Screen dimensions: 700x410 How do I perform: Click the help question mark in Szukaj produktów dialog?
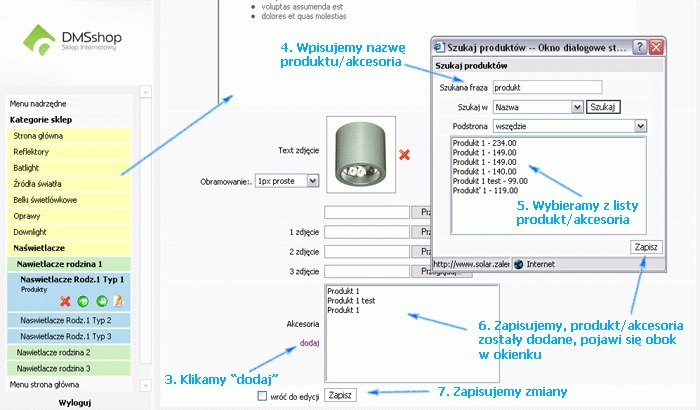click(x=640, y=47)
